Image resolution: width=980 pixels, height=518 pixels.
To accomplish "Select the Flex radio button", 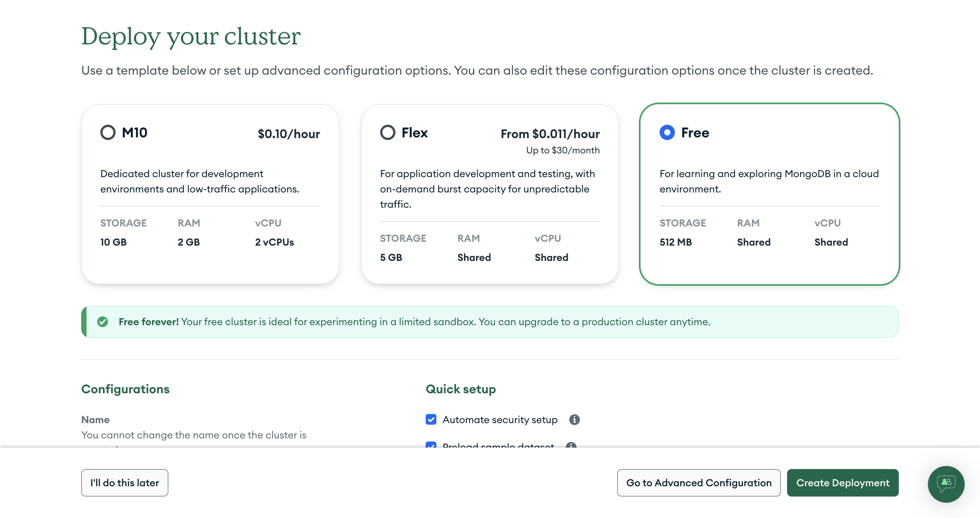I will [x=388, y=132].
